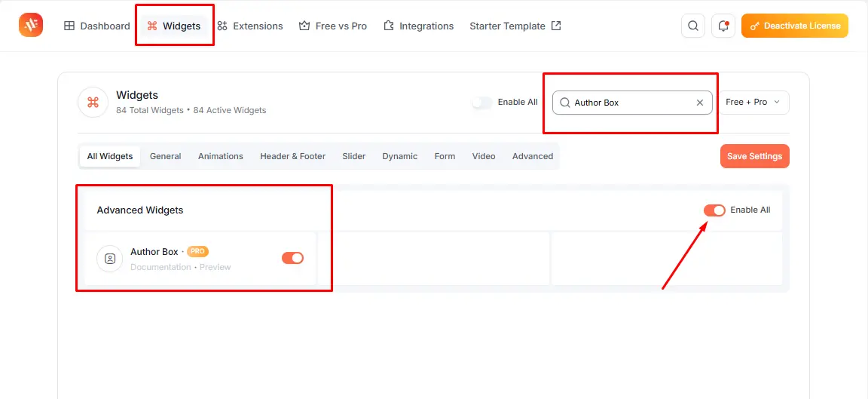Click the Deactivate License button
The width and height of the screenshot is (868, 399).
[794, 26]
